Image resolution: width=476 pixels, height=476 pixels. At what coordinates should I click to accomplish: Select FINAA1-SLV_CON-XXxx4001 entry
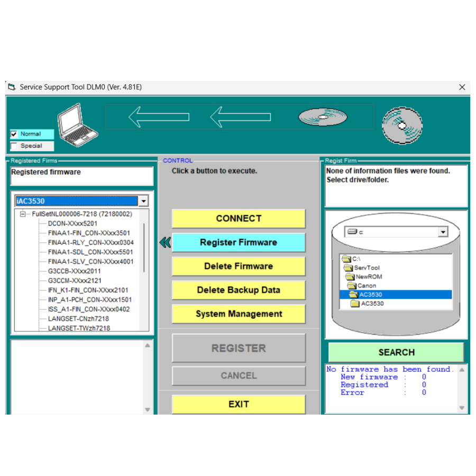click(91, 261)
